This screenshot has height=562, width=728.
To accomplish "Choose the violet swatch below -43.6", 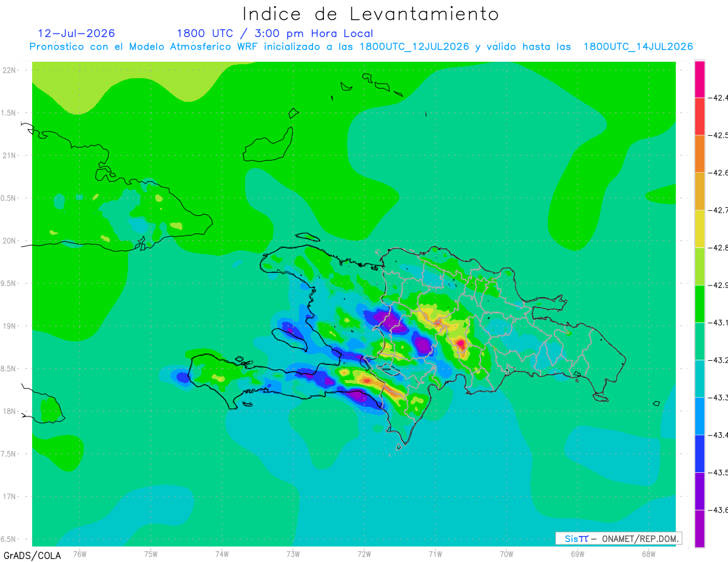I will pos(699,529).
